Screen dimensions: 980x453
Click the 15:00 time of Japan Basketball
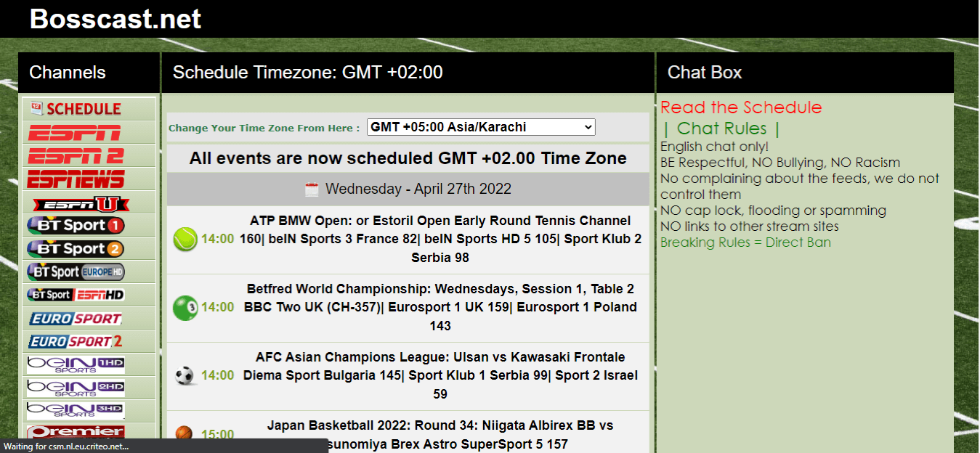[217, 434]
